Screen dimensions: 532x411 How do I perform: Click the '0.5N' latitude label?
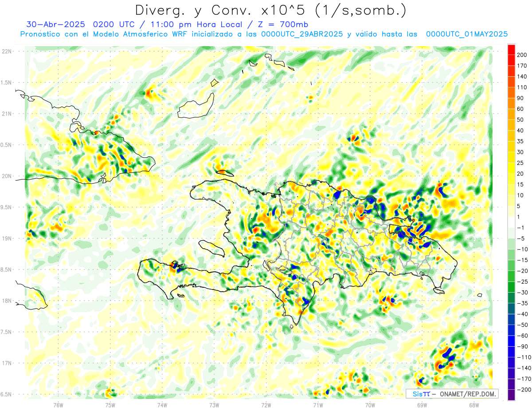(6, 145)
